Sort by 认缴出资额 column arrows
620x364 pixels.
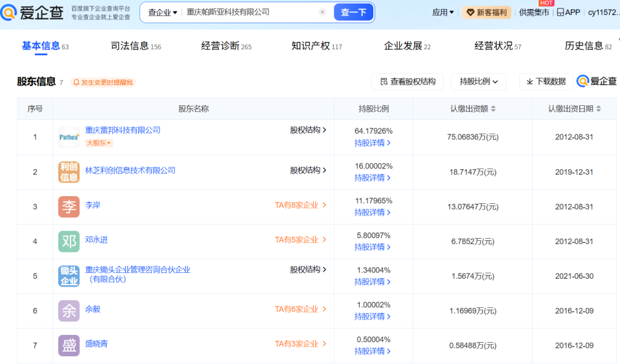(493, 108)
